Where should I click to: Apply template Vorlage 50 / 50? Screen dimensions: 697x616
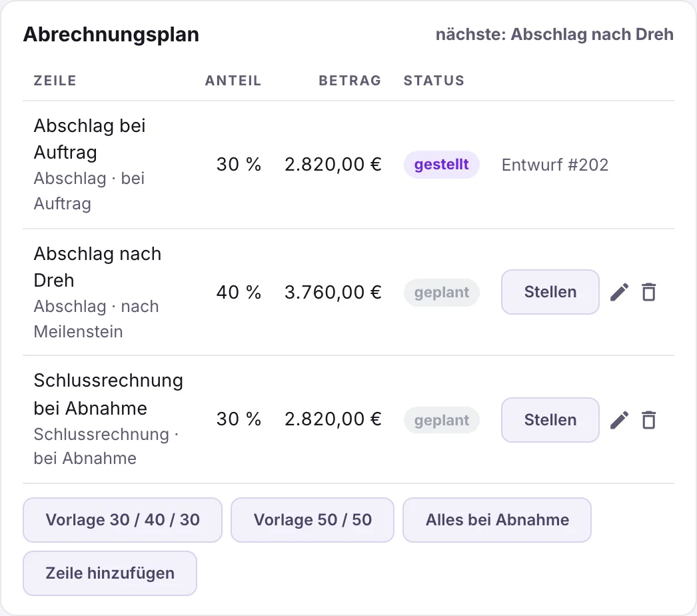(x=313, y=520)
